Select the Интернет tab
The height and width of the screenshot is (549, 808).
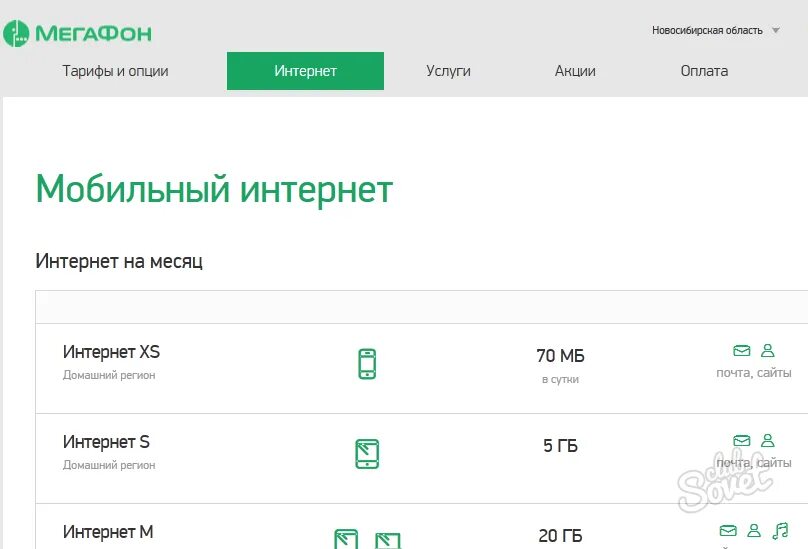click(305, 71)
